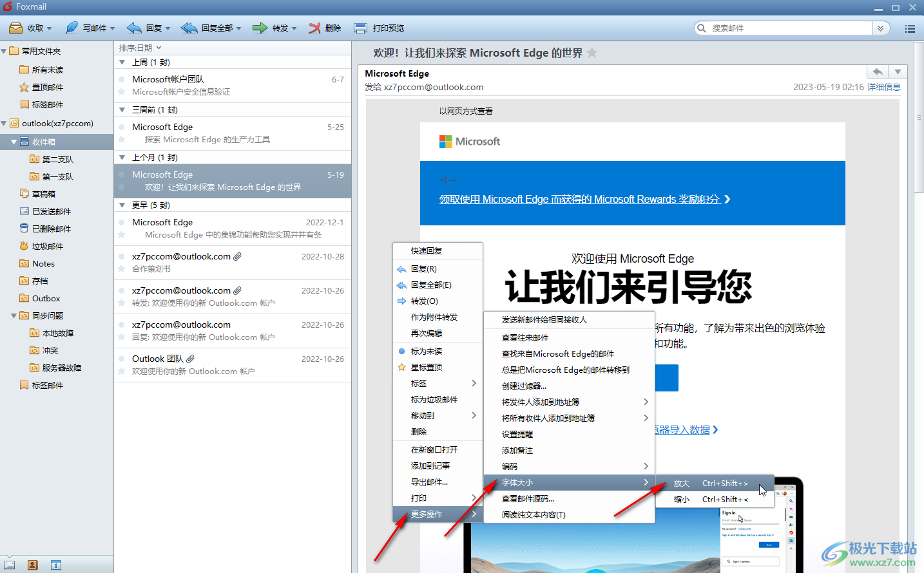The image size is (924, 573).
Task: Open the 转发 dropdown arrow
Action: (x=294, y=28)
